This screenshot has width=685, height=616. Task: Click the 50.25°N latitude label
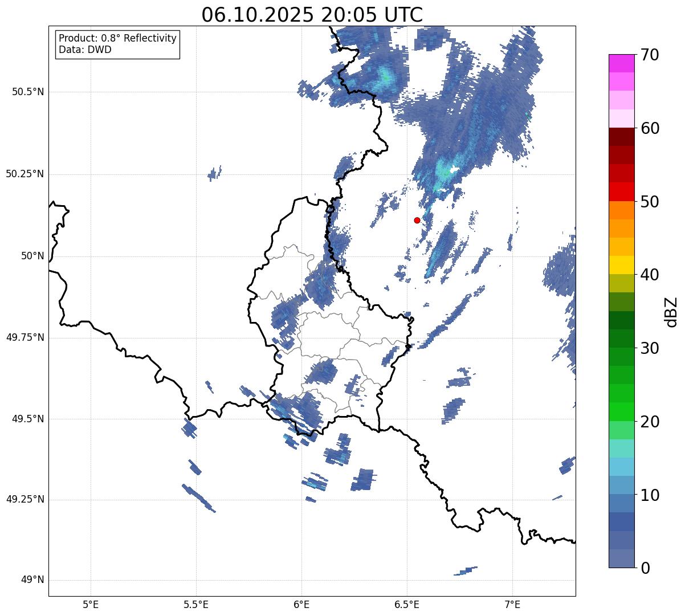(x=25, y=174)
